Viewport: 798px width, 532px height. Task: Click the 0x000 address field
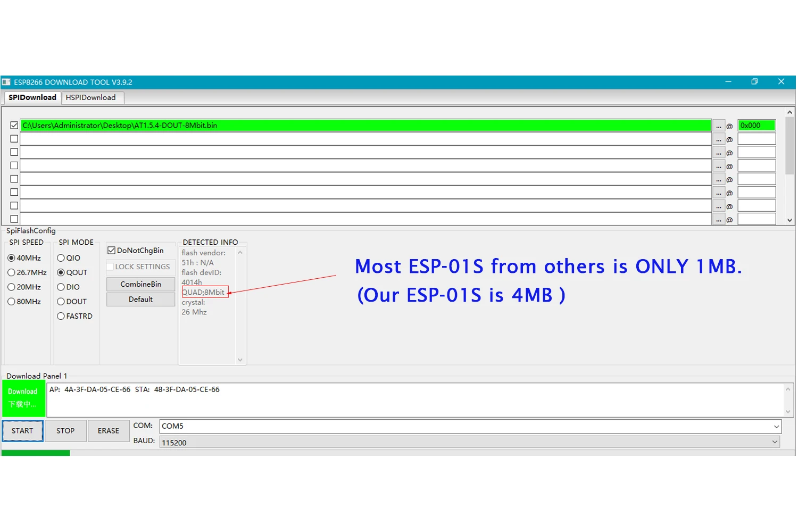pos(757,126)
